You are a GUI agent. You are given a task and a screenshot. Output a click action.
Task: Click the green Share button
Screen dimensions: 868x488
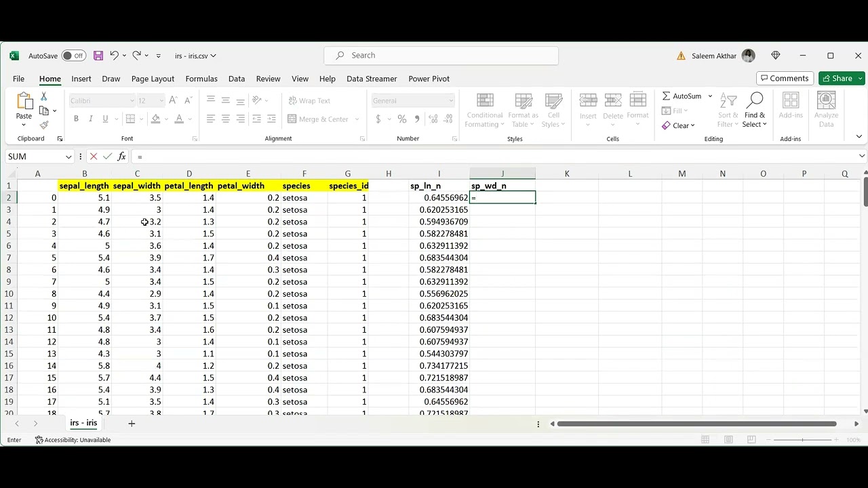[842, 79]
